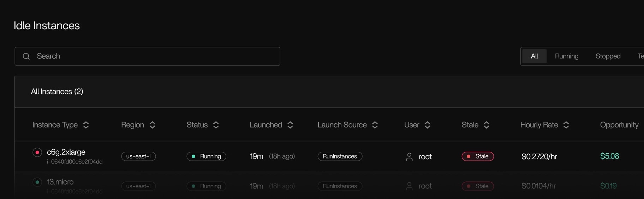Viewport: 644px width, 199px height.
Task: Sort by Hourly Rate column arrows
Action: (x=566, y=125)
